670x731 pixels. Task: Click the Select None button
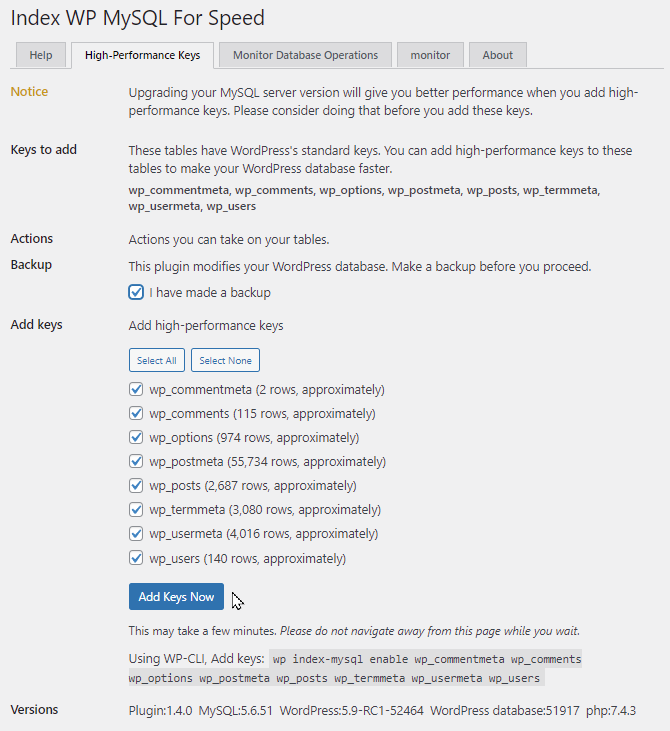tap(225, 360)
